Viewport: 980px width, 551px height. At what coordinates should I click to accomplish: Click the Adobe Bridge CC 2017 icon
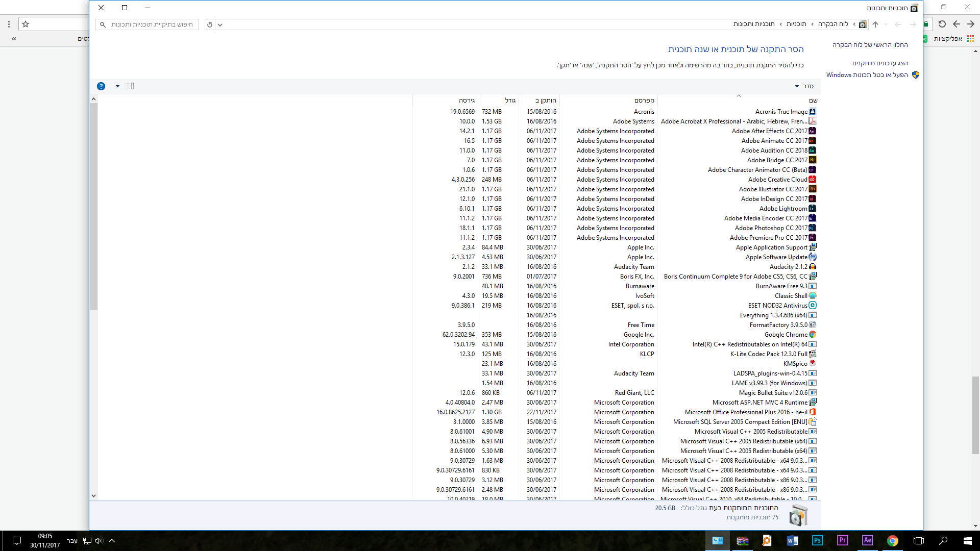pyautogui.click(x=813, y=160)
